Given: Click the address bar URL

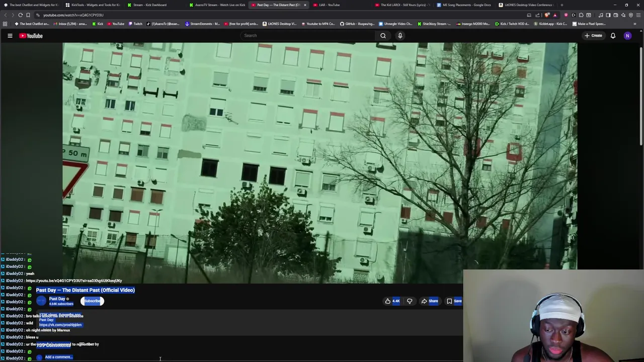Looking at the screenshot, I should click(x=73, y=15).
